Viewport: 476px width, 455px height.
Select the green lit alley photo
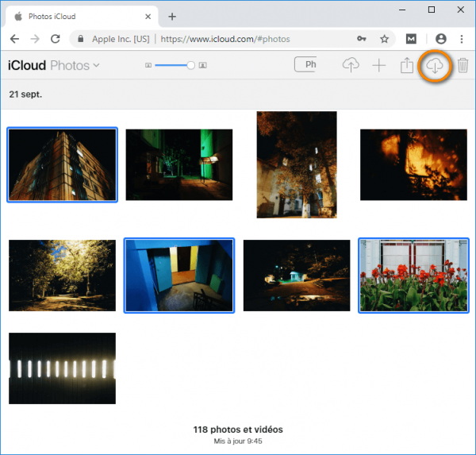tap(179, 164)
